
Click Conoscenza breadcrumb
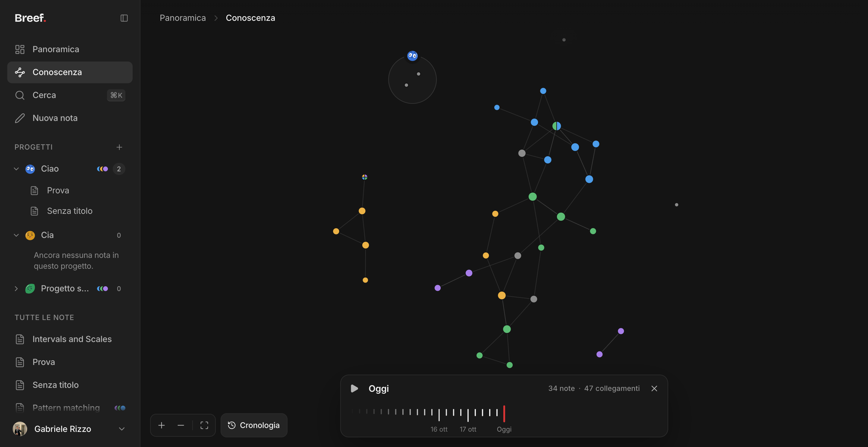250,18
